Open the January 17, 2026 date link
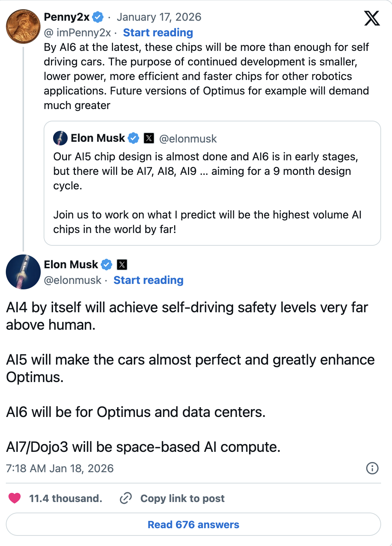Image resolution: width=392 pixels, height=546 pixels. (x=159, y=17)
